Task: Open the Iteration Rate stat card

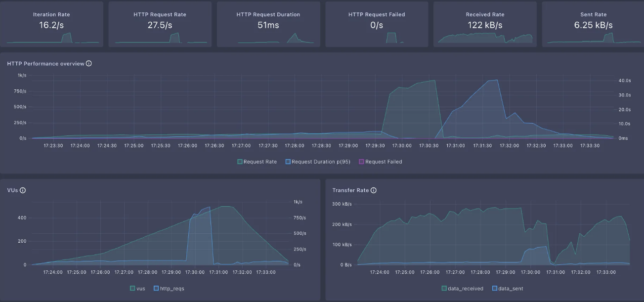Action: tap(51, 24)
